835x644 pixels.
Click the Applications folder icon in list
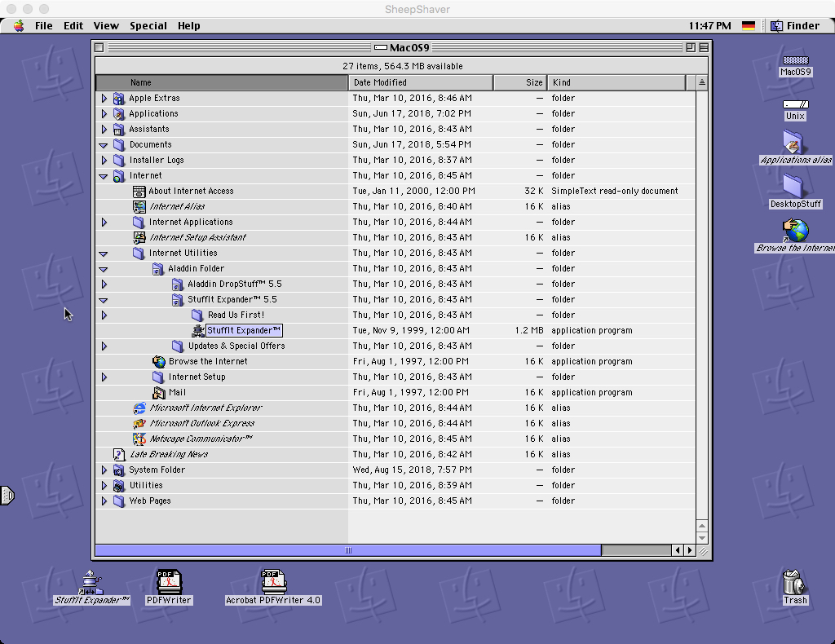point(119,114)
